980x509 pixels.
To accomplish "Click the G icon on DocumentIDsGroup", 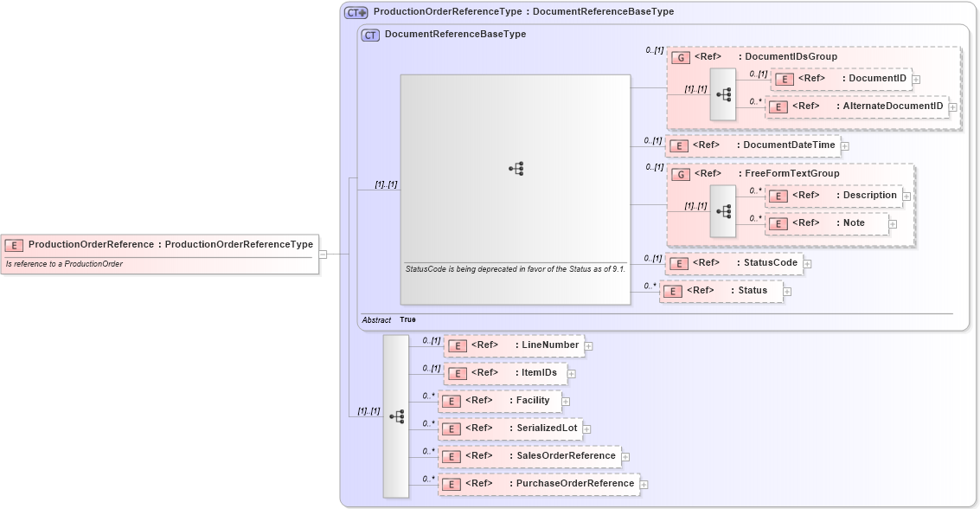I will [x=680, y=55].
